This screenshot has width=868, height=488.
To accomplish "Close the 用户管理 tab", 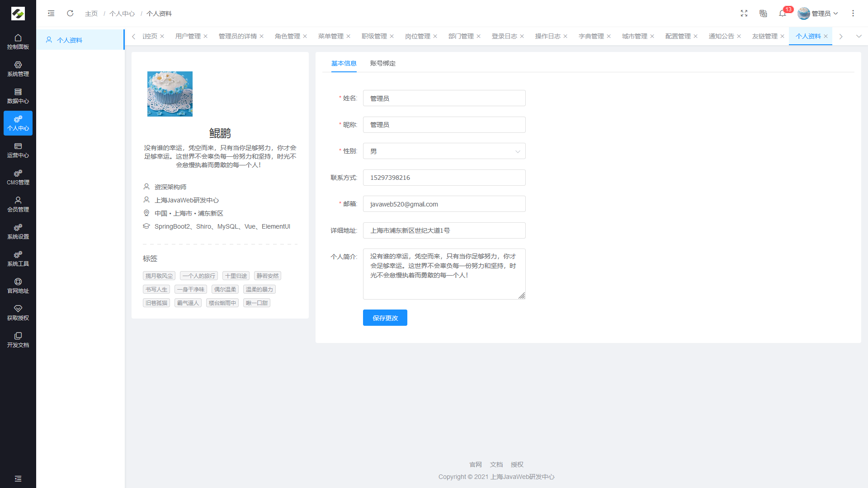I will click(206, 36).
